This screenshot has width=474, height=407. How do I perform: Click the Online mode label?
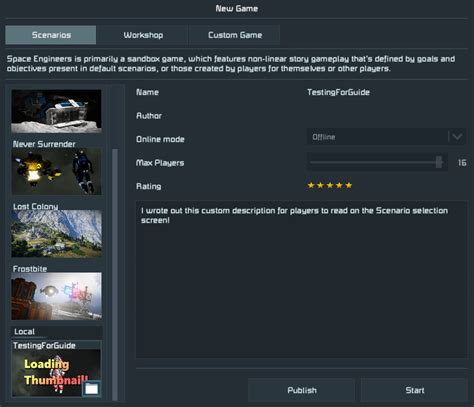point(160,139)
